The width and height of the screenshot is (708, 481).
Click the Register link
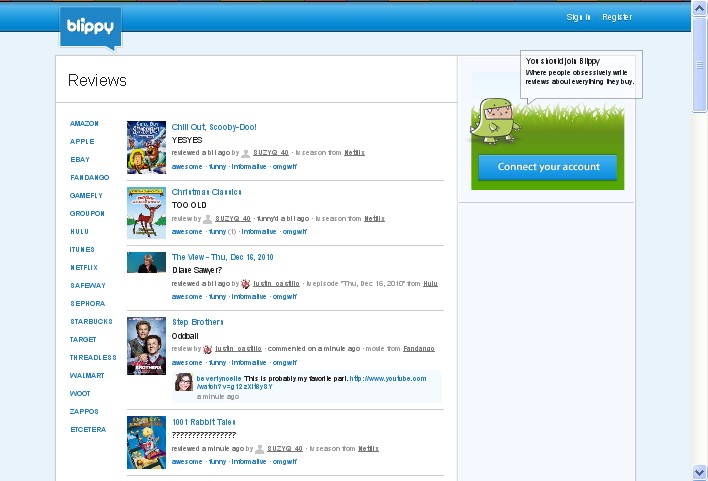[617, 17]
